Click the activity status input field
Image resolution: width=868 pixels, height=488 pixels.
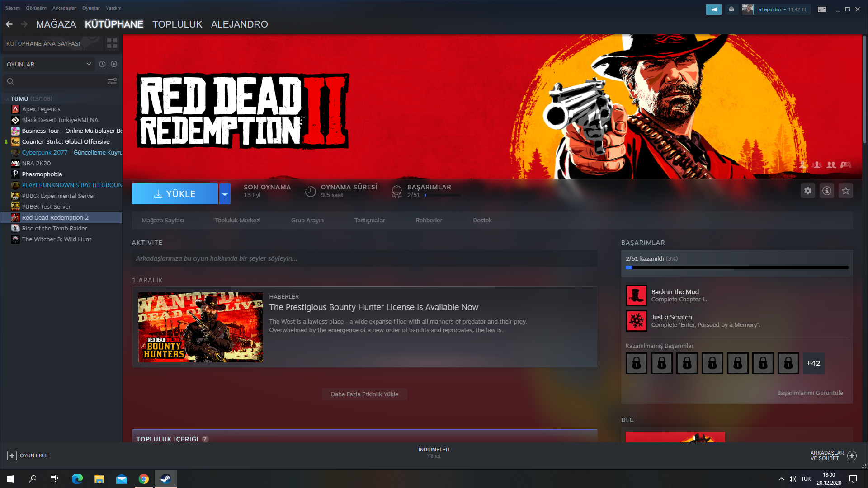(x=365, y=258)
